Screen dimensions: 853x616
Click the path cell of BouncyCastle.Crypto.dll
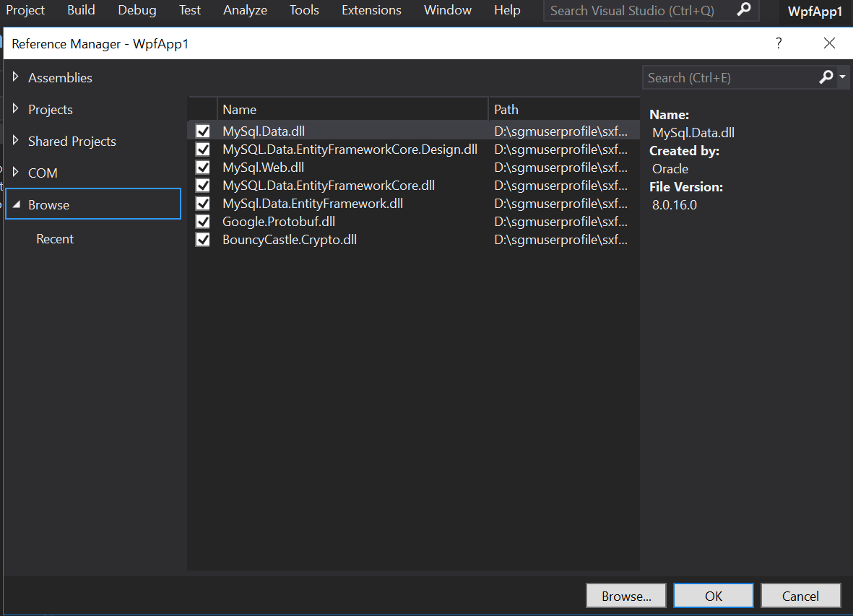click(x=561, y=240)
